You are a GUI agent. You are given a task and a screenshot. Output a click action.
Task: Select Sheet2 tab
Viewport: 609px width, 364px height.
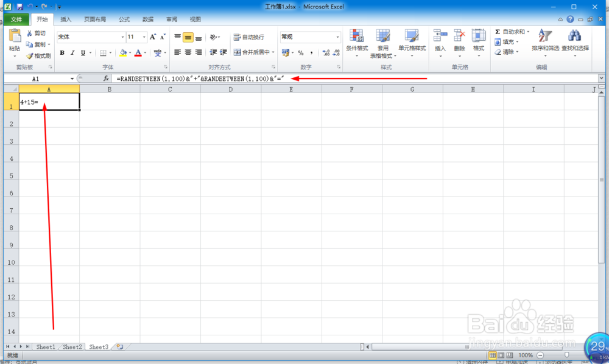click(x=72, y=347)
